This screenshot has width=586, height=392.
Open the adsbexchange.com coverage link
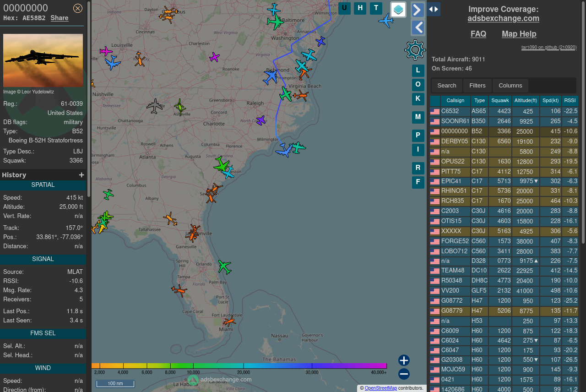(503, 18)
